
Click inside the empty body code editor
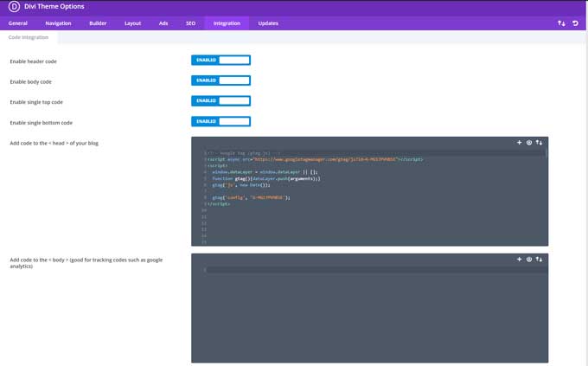coord(370,308)
